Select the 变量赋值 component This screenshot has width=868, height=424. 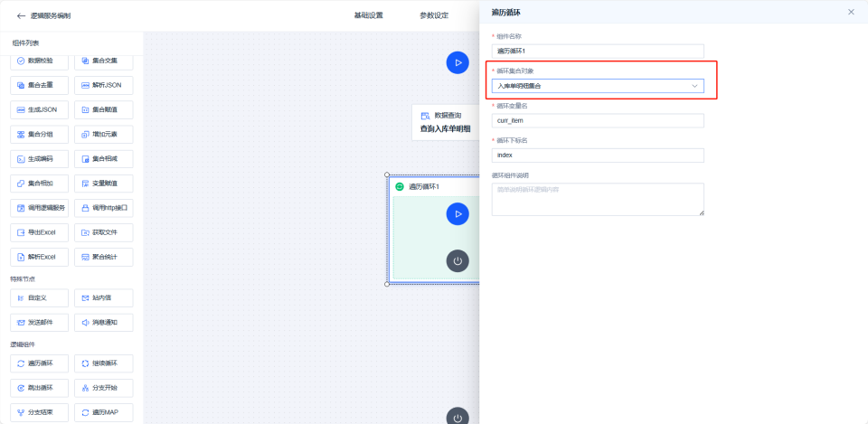click(103, 184)
